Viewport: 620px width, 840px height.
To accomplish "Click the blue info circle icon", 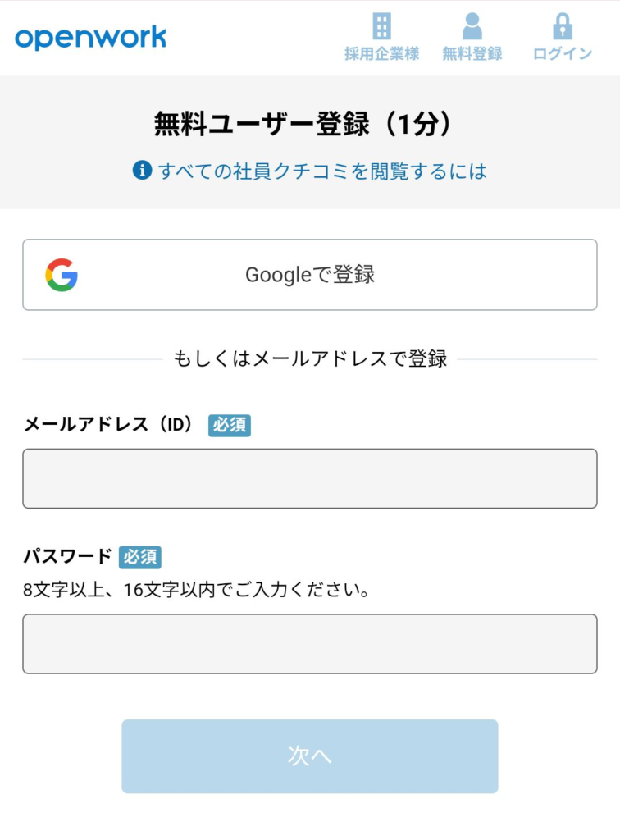I will click(142, 171).
